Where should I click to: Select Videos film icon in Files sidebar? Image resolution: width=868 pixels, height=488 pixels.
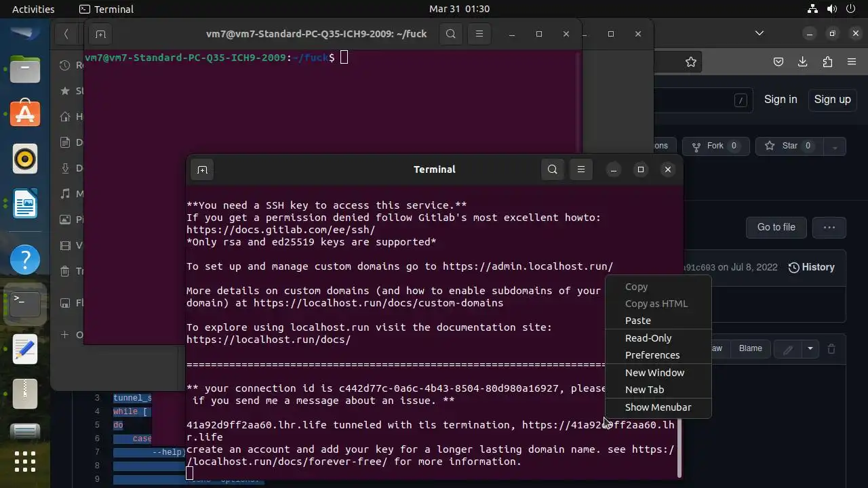65,245
